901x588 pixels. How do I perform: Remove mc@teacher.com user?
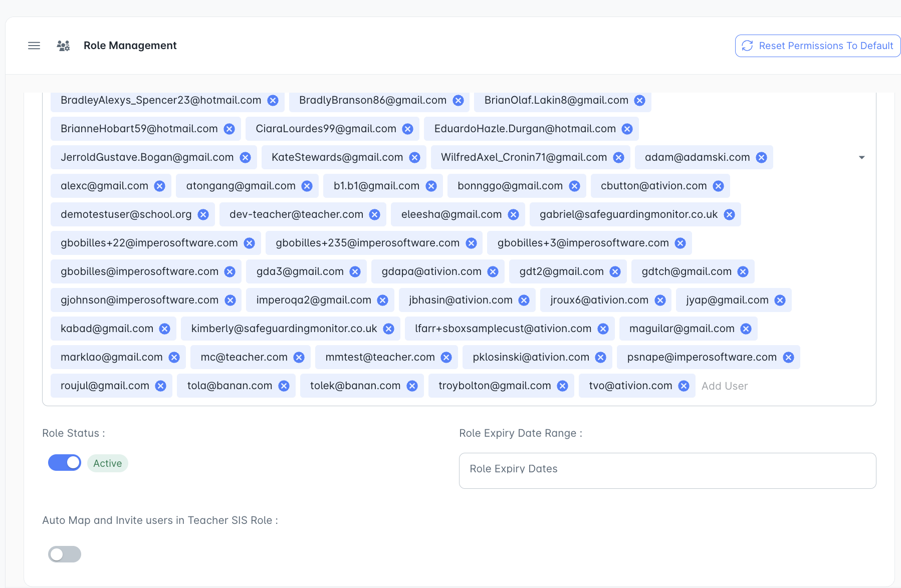299,358
